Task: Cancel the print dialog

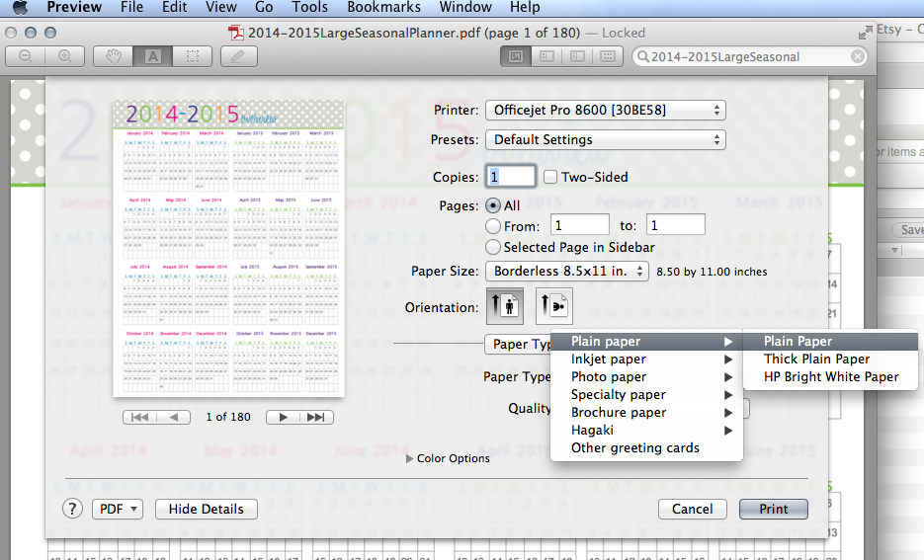Action: (x=693, y=509)
